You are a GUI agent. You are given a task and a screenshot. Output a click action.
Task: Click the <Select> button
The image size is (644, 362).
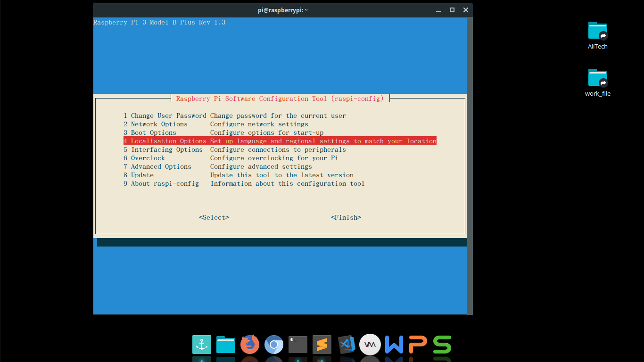pyautogui.click(x=214, y=217)
